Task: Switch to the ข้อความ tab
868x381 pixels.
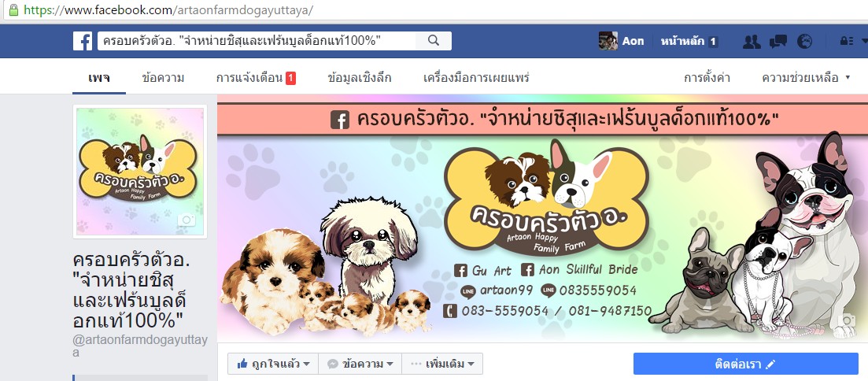Action: coord(163,78)
